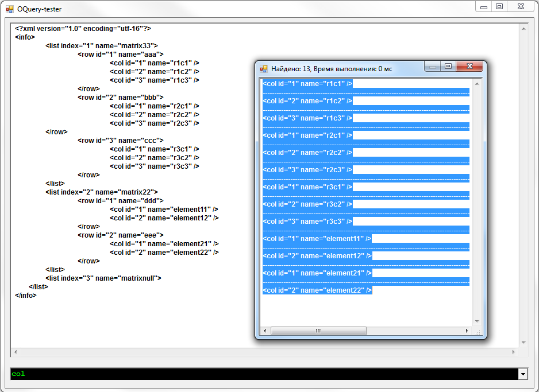Click the OQuery-tester title bar app icon
Image resolution: width=539 pixels, height=392 pixels.
click(x=9, y=9)
